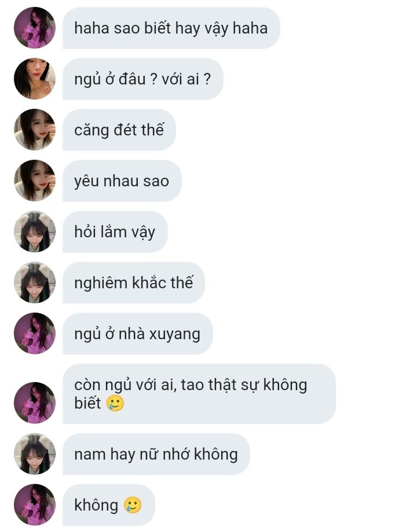Select the "ngủ ở nhà xuyang" bubble

click(137, 333)
